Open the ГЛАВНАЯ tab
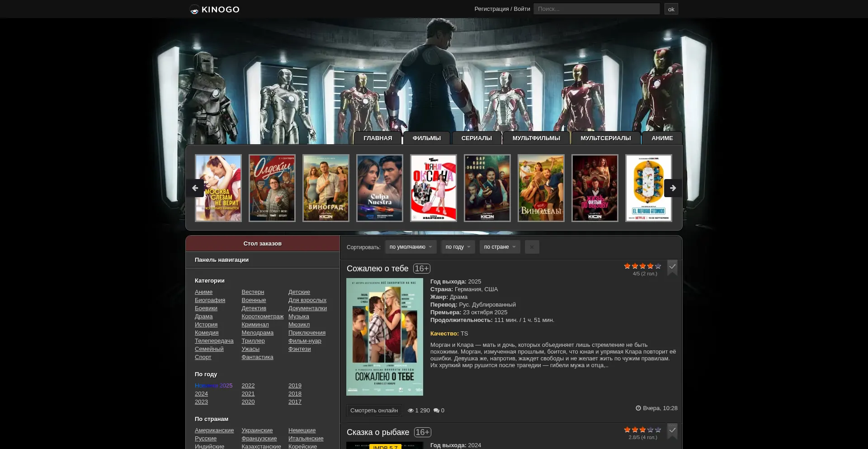 [x=378, y=138]
